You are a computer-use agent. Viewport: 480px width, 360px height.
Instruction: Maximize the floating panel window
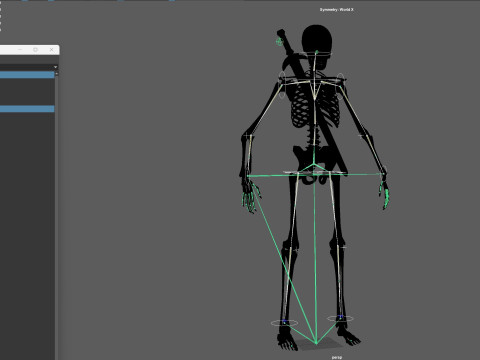(35, 50)
